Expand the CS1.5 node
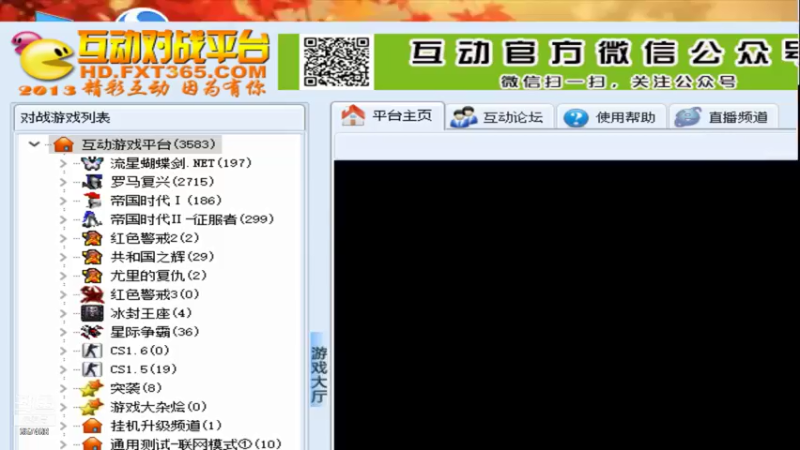 point(63,369)
